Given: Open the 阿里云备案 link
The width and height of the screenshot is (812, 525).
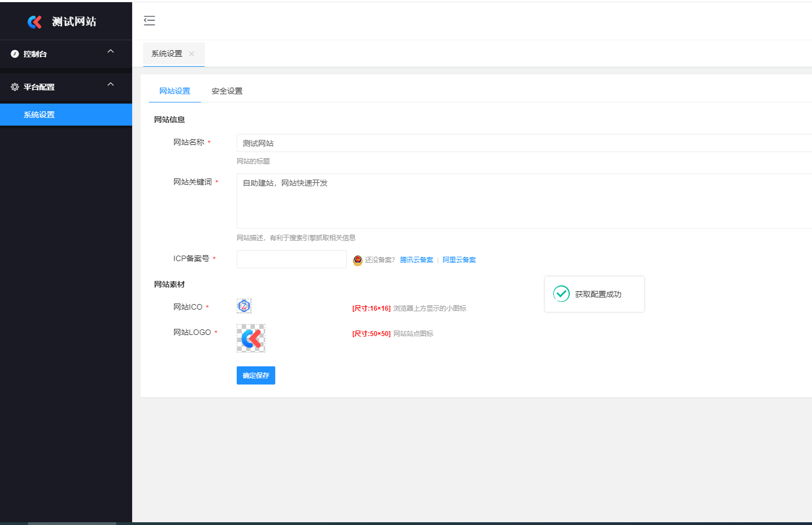Looking at the screenshot, I should (x=459, y=260).
